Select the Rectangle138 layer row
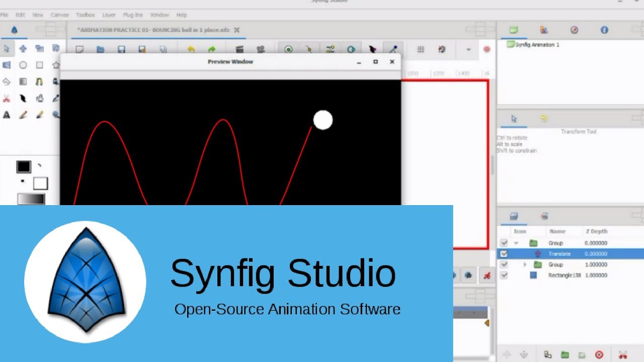Screen dimensions: 644x362 571,276
